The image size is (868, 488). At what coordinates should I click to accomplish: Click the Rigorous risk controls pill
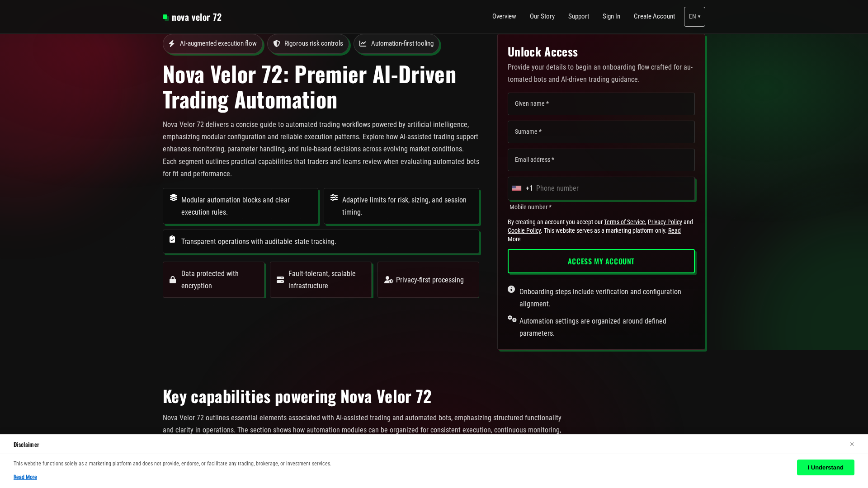coord(308,44)
